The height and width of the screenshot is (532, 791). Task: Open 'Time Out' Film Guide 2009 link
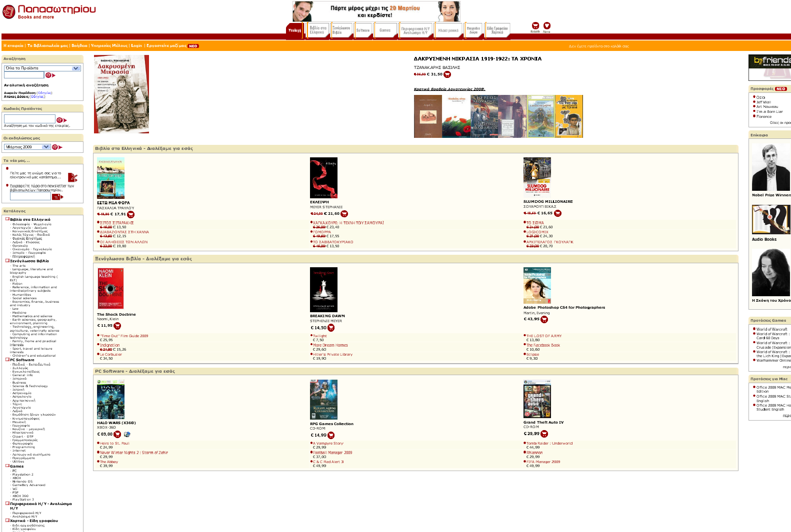(124, 336)
